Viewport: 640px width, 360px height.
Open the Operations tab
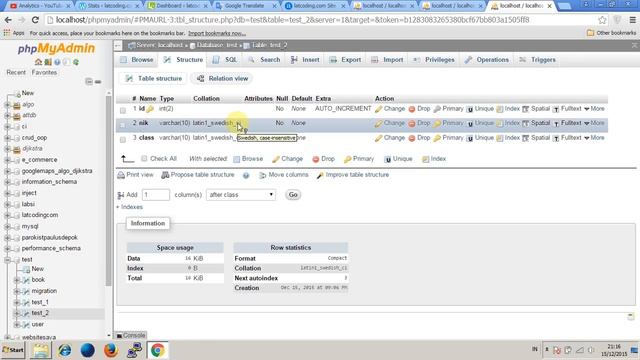click(487, 60)
